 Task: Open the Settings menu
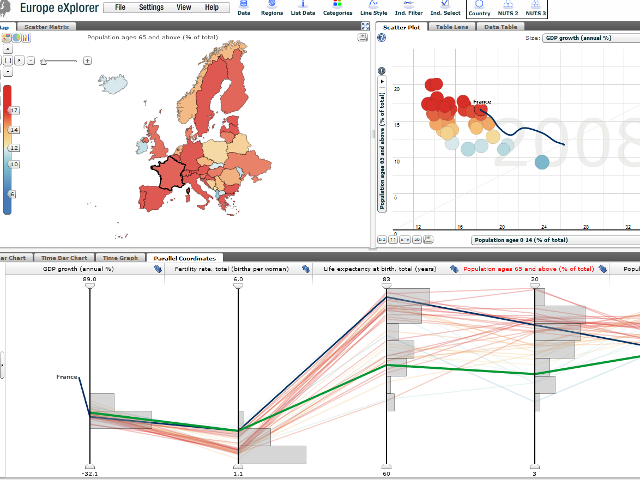(151, 7)
